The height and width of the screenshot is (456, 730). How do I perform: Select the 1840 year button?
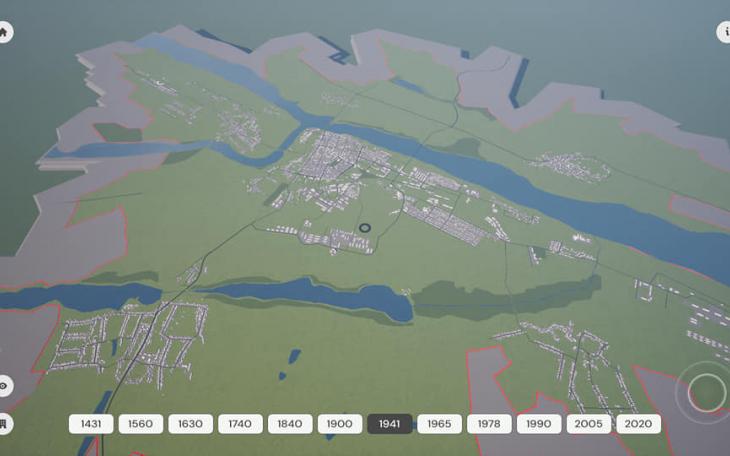(290, 424)
